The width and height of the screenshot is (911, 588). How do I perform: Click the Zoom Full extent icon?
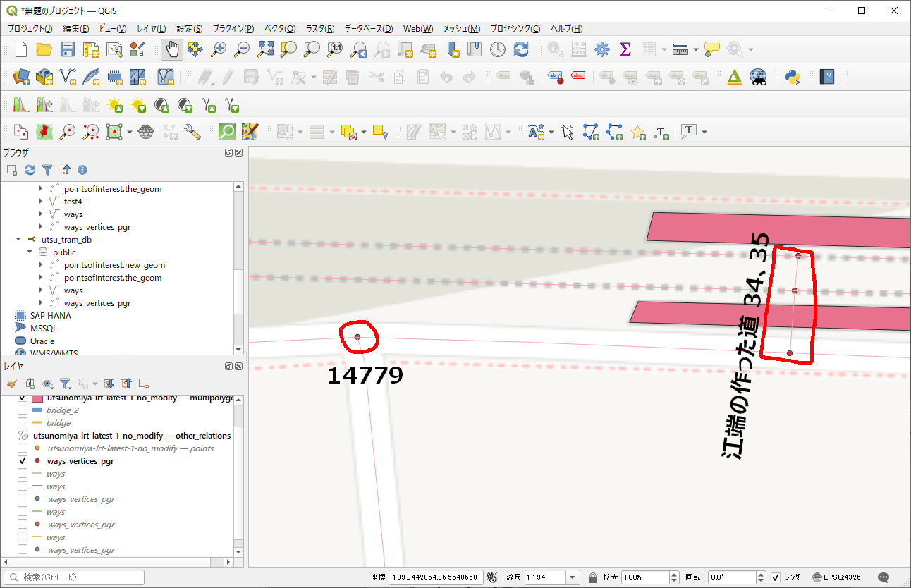(265, 49)
